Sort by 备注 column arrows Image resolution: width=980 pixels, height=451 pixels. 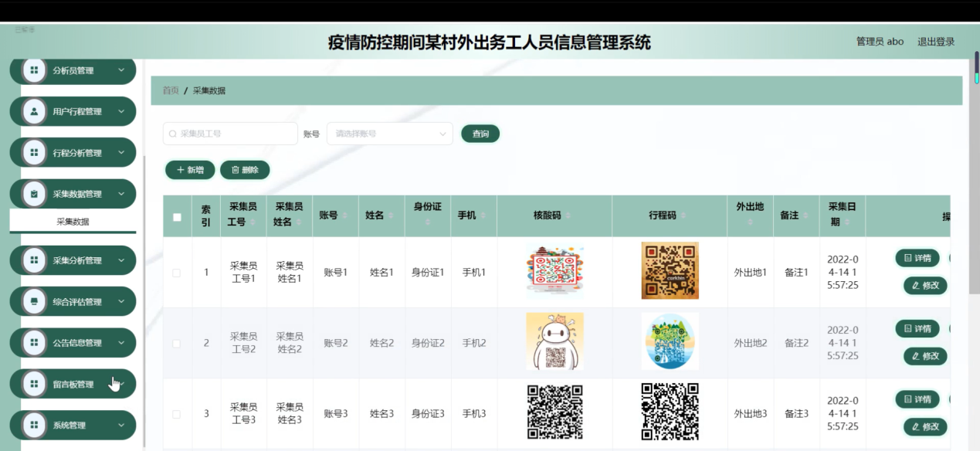pyautogui.click(x=805, y=216)
